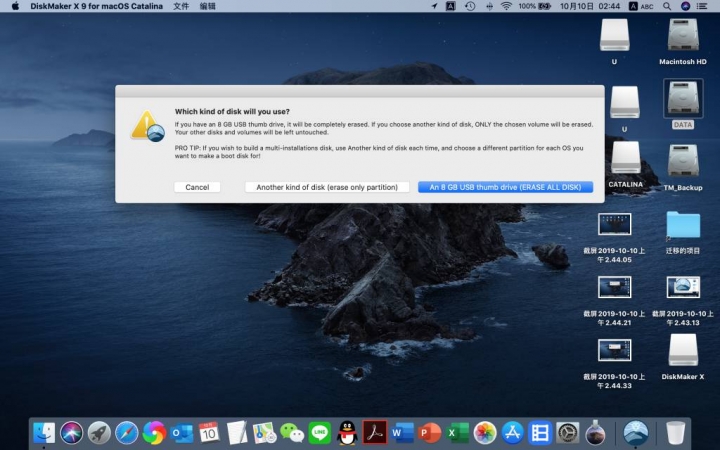
Task: Open Microsoft Word from the Dock
Action: pyautogui.click(x=402, y=433)
